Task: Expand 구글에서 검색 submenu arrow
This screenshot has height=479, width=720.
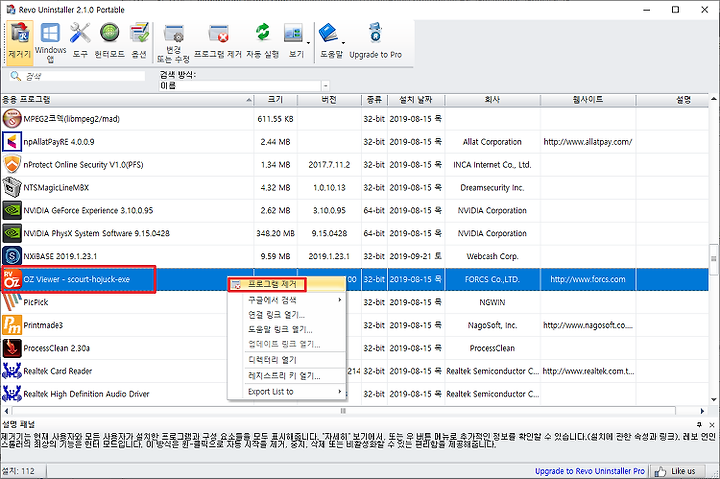Action: coord(339,300)
